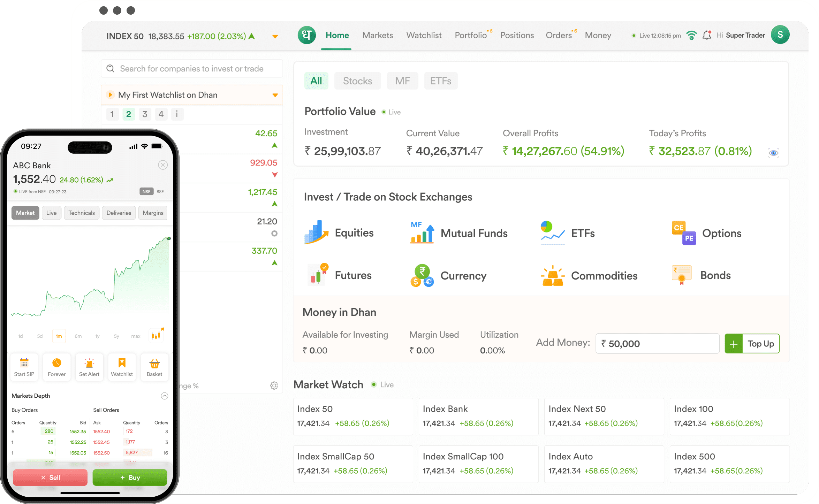Image resolution: width=819 pixels, height=504 pixels.
Task: Open the Live tab on phone
Action: (x=51, y=213)
